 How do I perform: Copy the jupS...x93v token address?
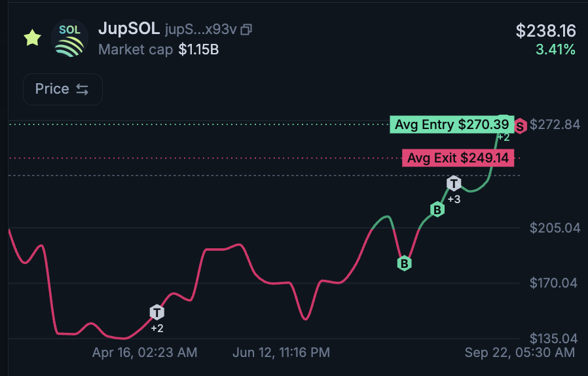247,29
